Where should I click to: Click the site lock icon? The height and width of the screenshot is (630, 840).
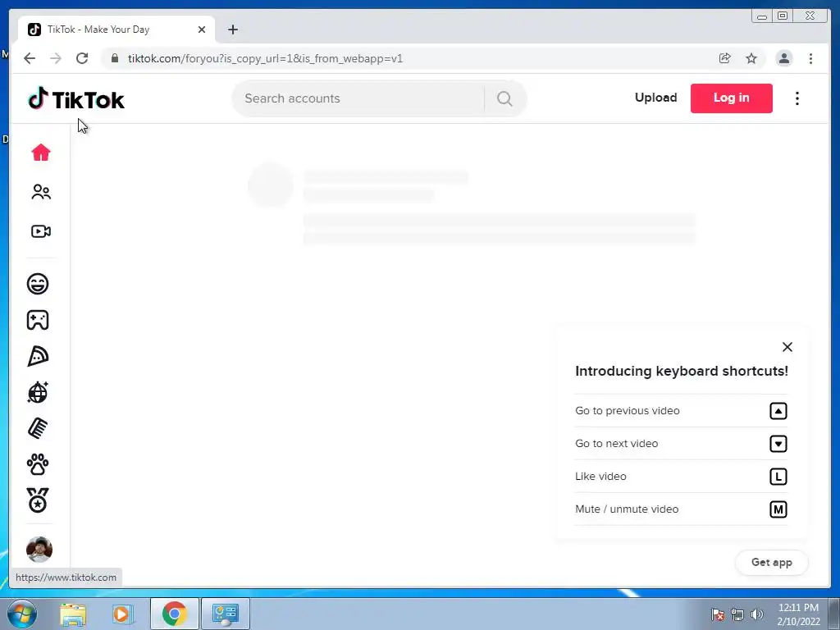coord(115,58)
